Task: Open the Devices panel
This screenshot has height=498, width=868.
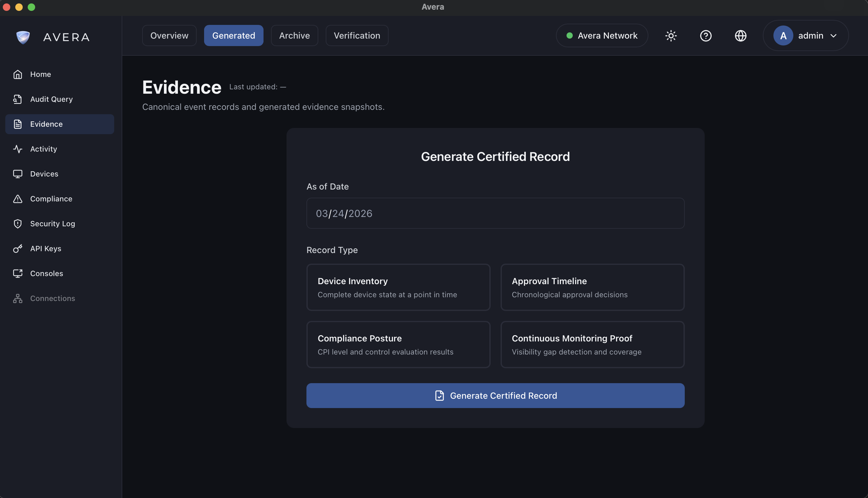Action: coord(44,174)
